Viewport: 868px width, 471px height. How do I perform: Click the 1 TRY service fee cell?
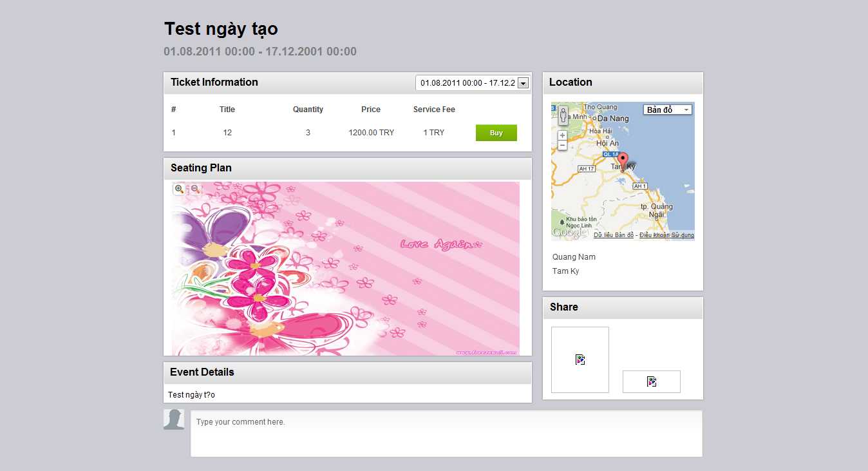(x=434, y=133)
